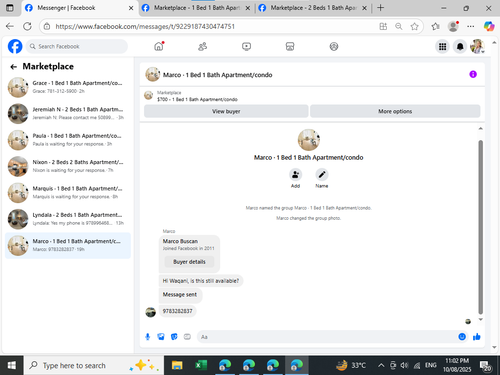The height and width of the screenshot is (375, 500).
Task: Open browser Settings and more menu
Action: coord(471,26)
